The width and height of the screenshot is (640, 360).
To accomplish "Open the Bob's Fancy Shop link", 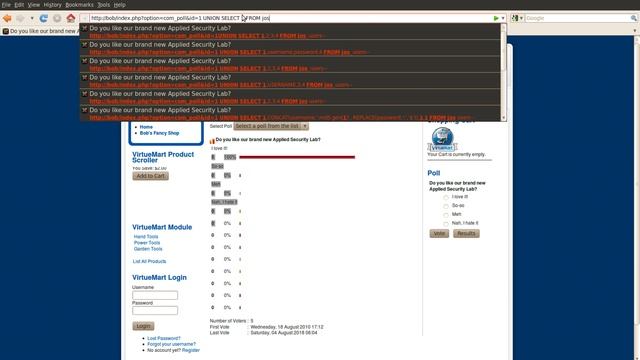I will (x=159, y=133).
